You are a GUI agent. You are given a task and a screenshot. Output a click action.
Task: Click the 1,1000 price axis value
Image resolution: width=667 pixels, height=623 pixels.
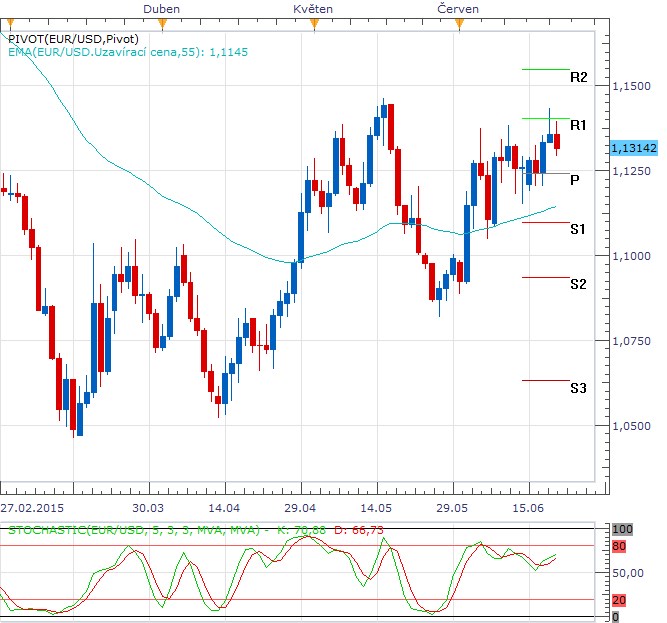pyautogui.click(x=631, y=256)
